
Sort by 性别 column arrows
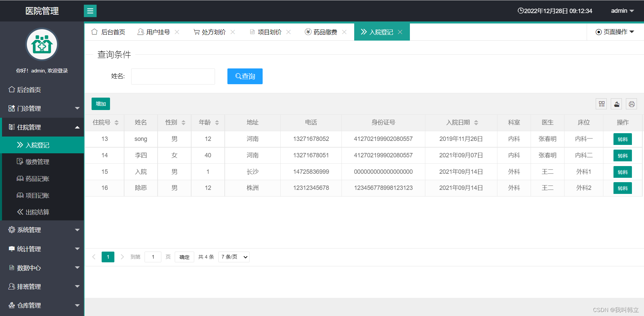pyautogui.click(x=183, y=122)
